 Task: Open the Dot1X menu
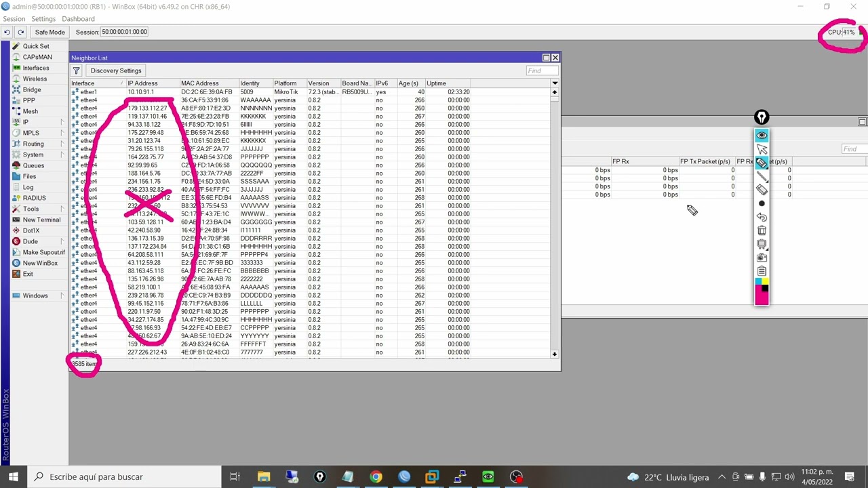pyautogui.click(x=31, y=230)
